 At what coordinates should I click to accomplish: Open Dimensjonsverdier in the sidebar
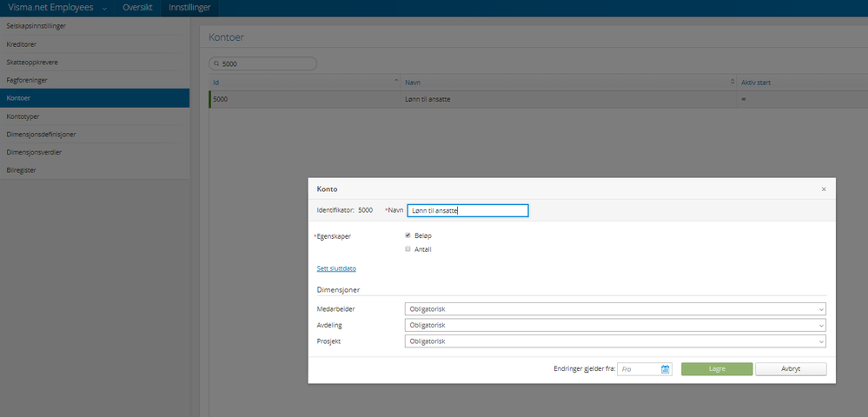[x=34, y=152]
